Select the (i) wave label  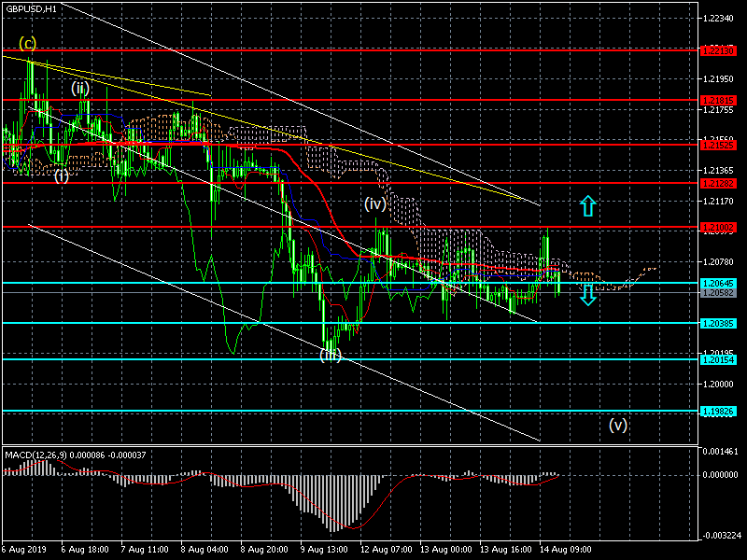coord(61,175)
